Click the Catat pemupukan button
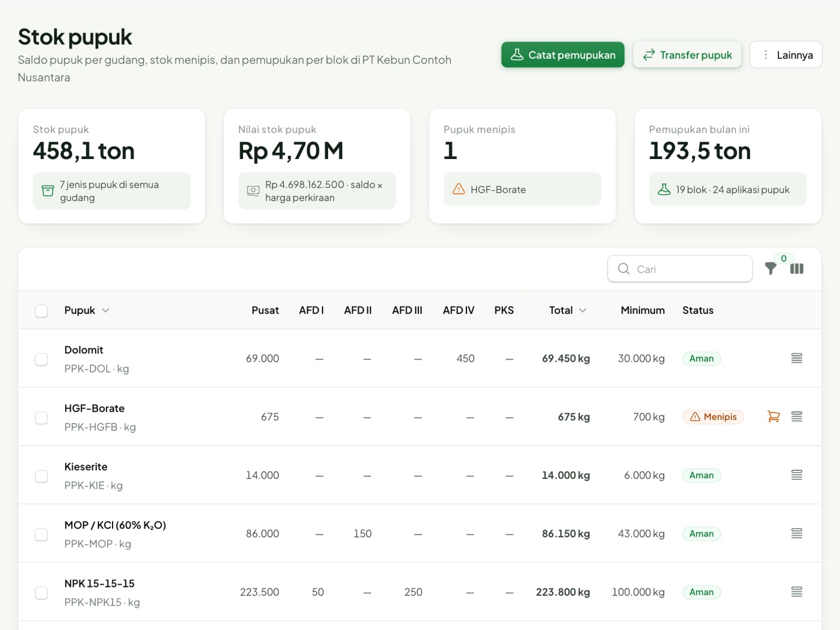Image resolution: width=840 pixels, height=630 pixels. (x=563, y=55)
